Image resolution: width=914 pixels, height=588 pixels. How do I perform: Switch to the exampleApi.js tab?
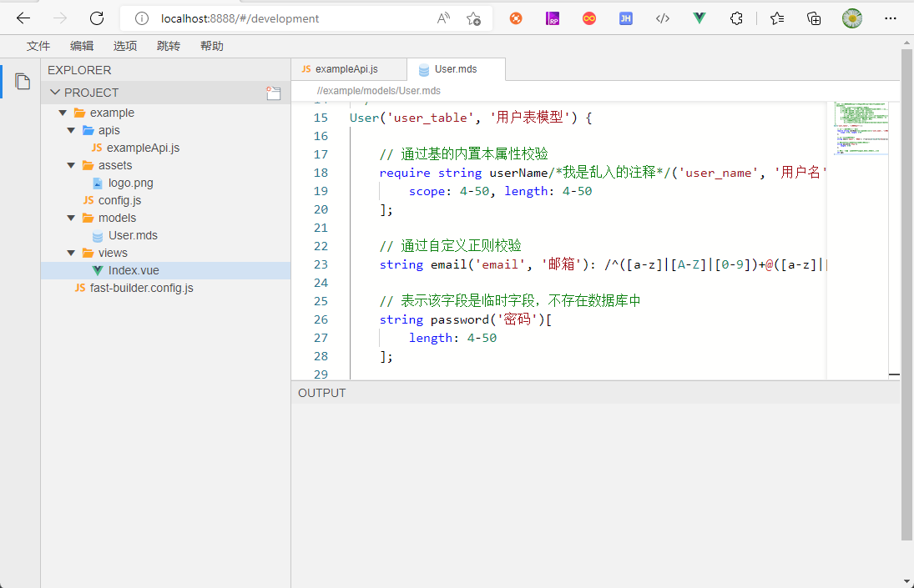click(x=346, y=69)
